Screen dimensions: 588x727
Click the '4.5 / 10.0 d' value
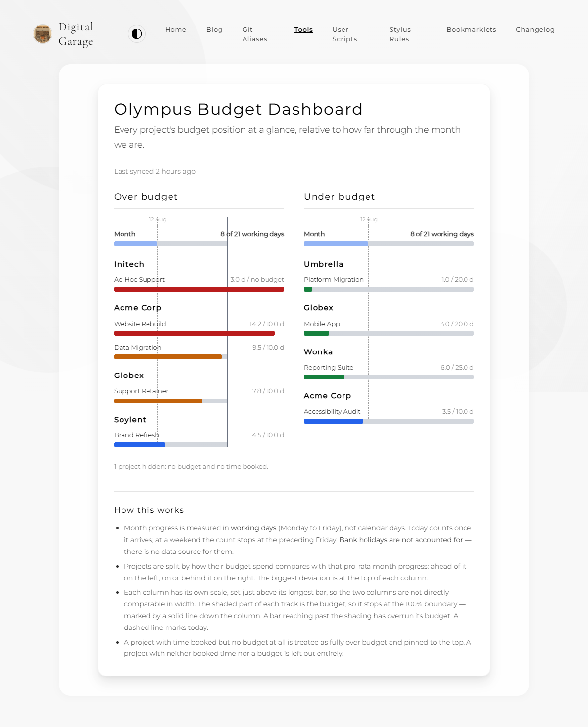click(x=268, y=435)
